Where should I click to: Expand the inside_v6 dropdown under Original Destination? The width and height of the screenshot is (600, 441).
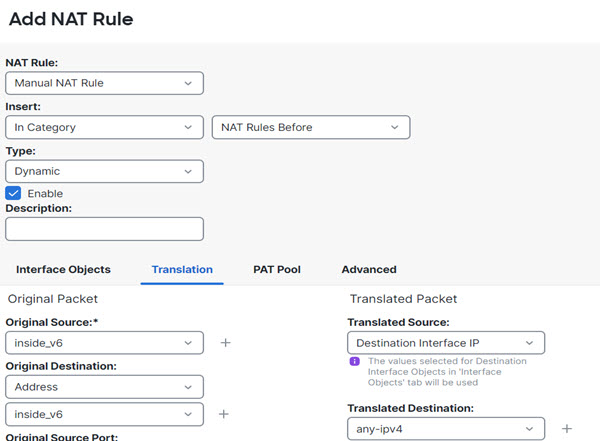104,414
